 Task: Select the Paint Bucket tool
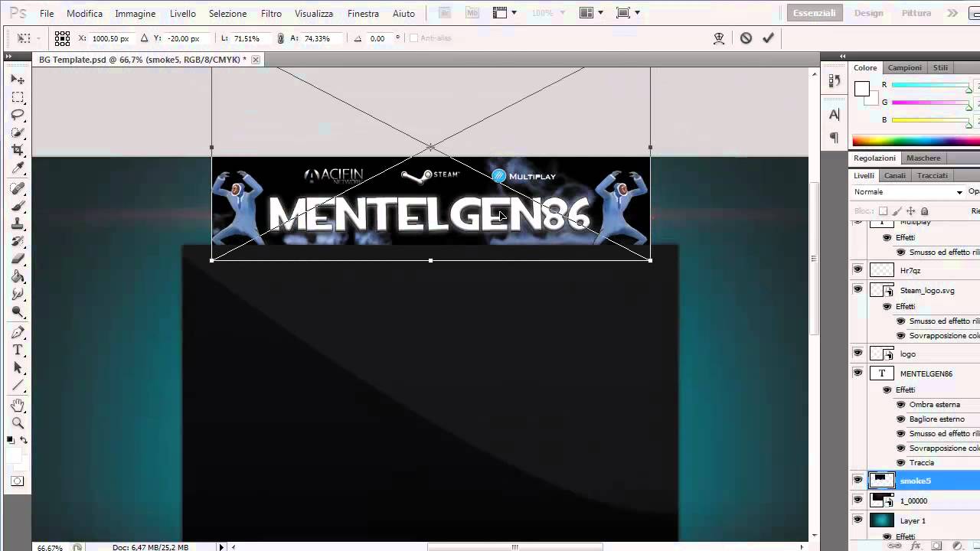(x=18, y=276)
